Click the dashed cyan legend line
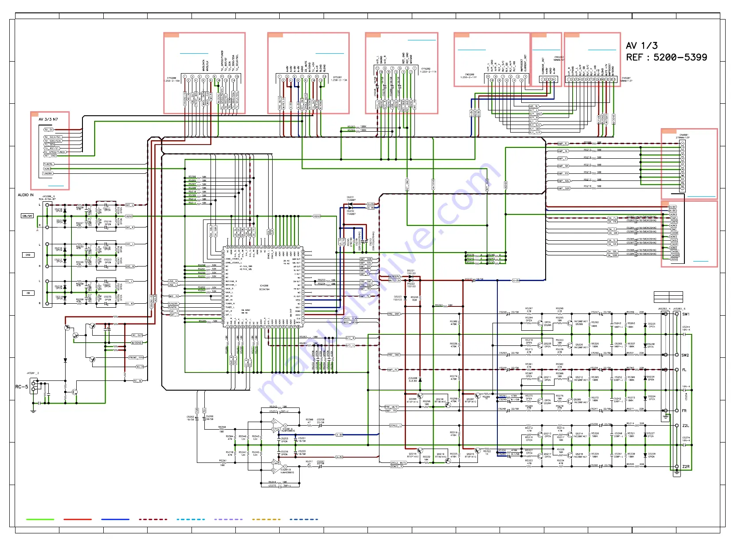The height and width of the screenshot is (560, 754). [x=191, y=519]
